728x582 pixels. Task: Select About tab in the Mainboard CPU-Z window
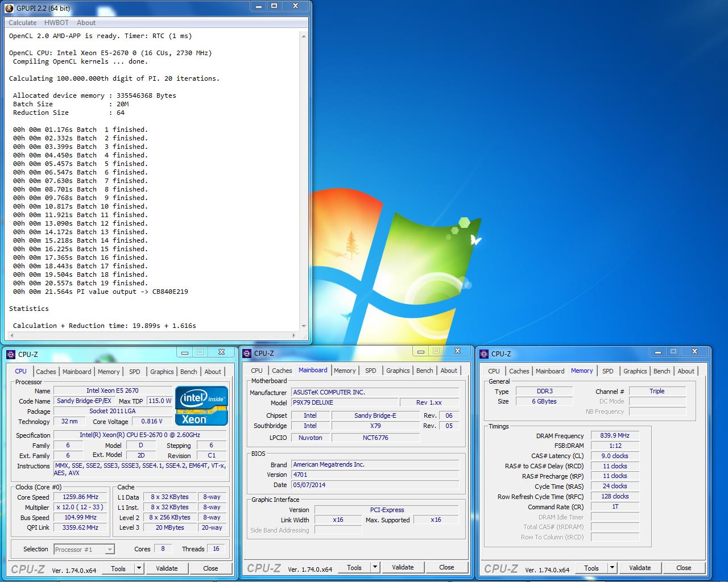(x=449, y=371)
